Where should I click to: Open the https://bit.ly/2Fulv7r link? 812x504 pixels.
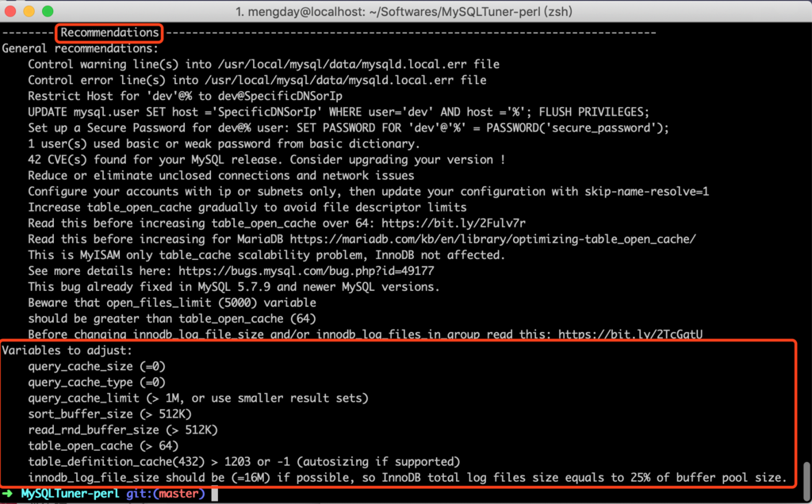[454, 223]
